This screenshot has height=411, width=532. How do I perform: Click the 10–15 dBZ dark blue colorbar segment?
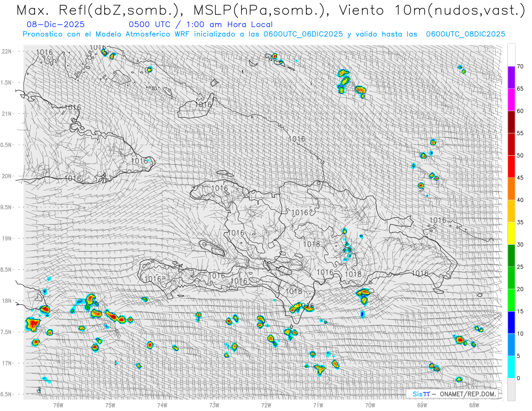511,322
